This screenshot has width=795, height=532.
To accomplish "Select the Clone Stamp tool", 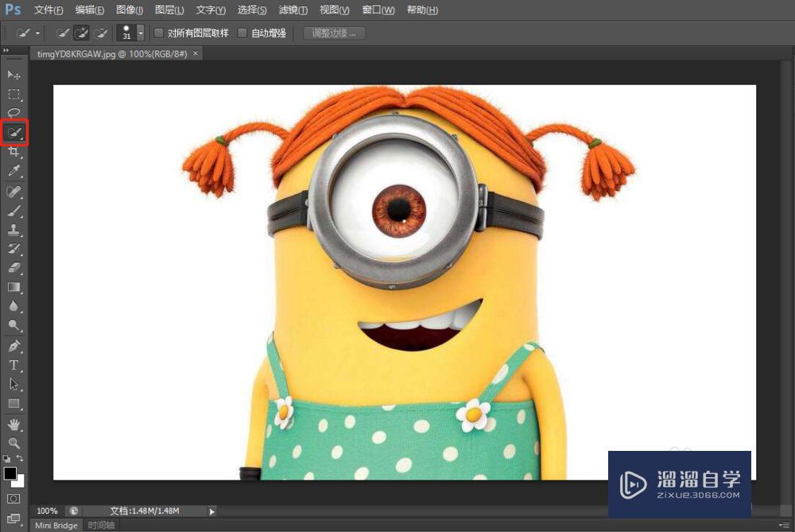I will tap(14, 230).
